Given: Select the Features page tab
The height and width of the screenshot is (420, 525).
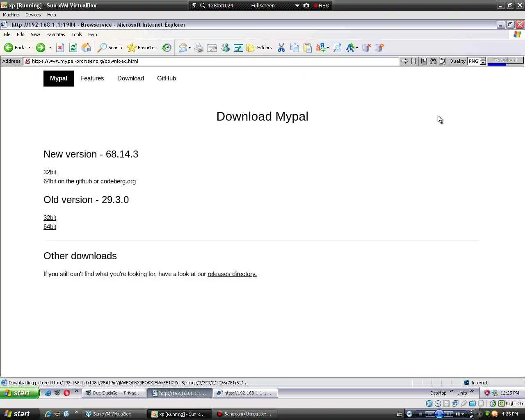Looking at the screenshot, I should point(92,78).
